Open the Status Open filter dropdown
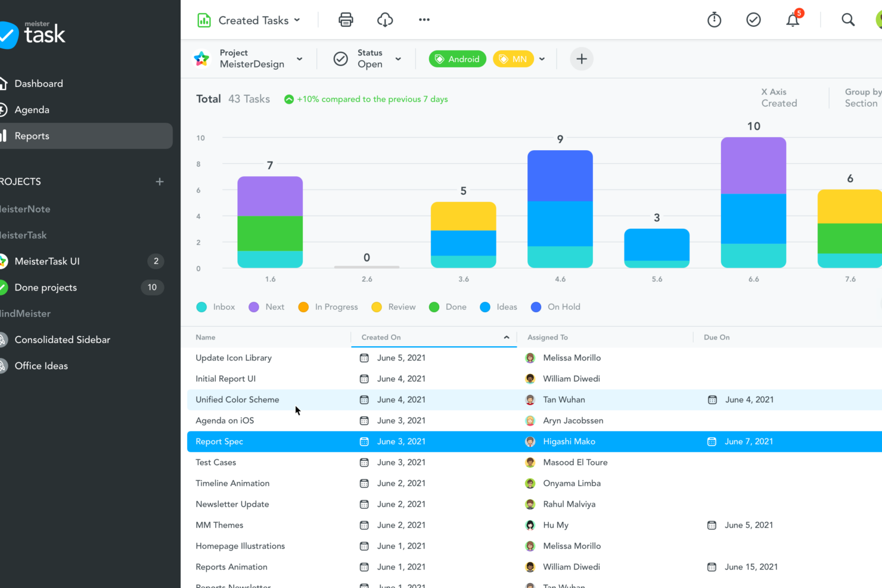The height and width of the screenshot is (588, 882). click(x=368, y=59)
